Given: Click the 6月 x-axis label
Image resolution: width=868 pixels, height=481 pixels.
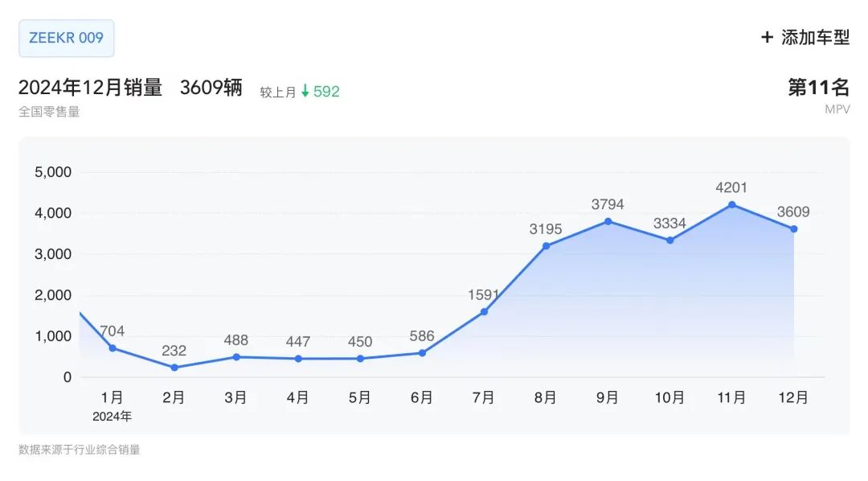Looking at the screenshot, I should pyautogui.click(x=422, y=397).
